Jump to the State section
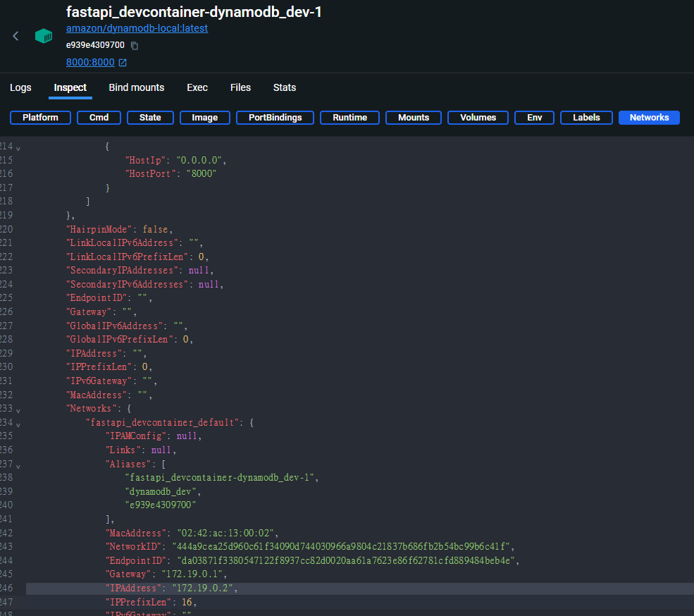 (x=150, y=118)
